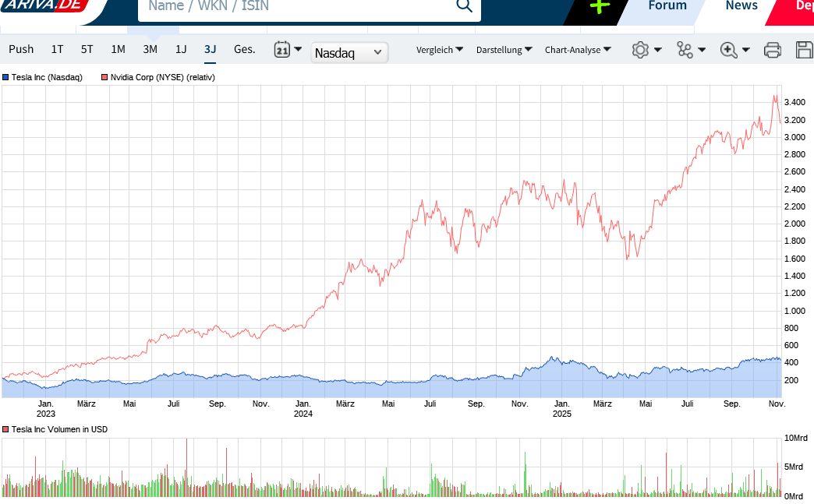Screen dimensions: 814x504
Task: Select the 5T time range
Action: (87, 49)
